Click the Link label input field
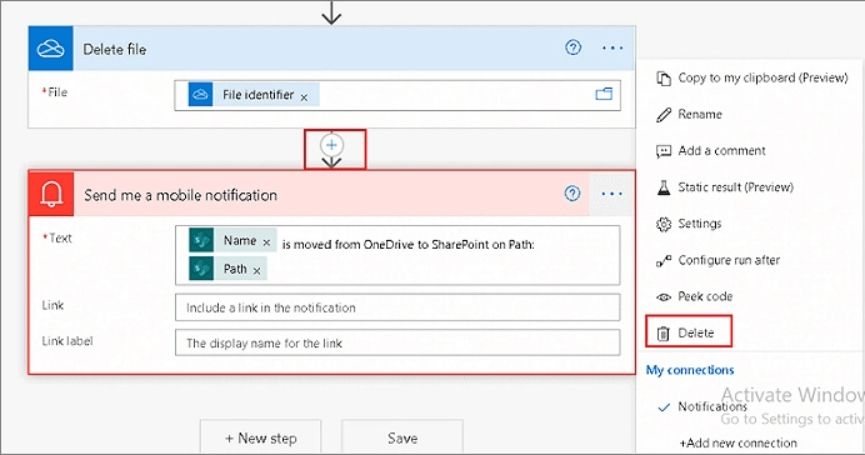The image size is (865, 455). point(396,343)
